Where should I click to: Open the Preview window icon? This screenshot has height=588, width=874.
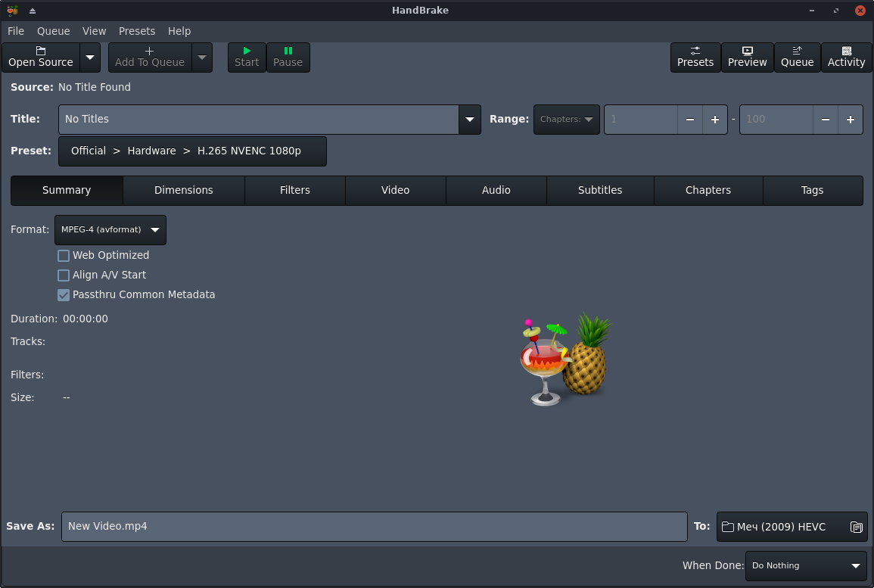point(747,51)
